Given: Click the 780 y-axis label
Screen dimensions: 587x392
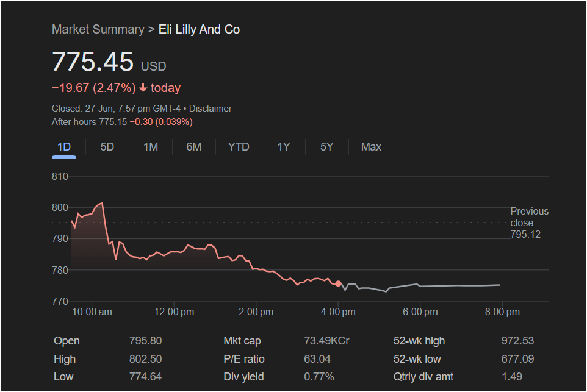Looking at the screenshot, I should click(60, 270).
